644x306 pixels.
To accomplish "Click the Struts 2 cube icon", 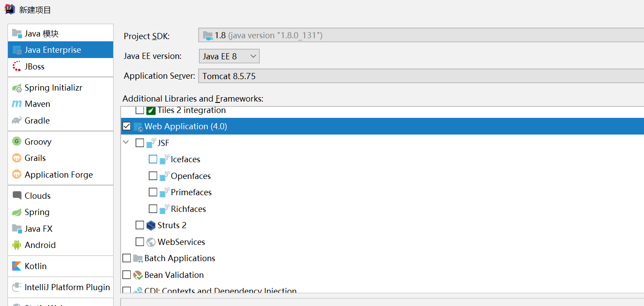I will tap(151, 225).
